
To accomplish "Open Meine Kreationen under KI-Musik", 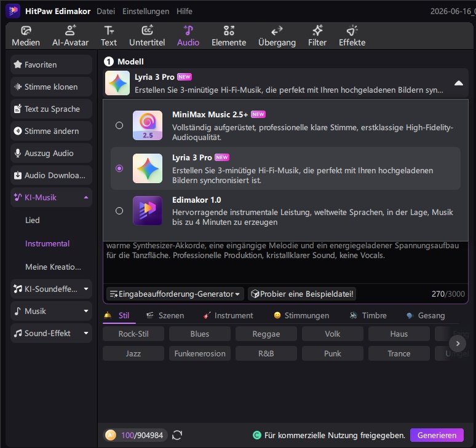I will [x=53, y=267].
